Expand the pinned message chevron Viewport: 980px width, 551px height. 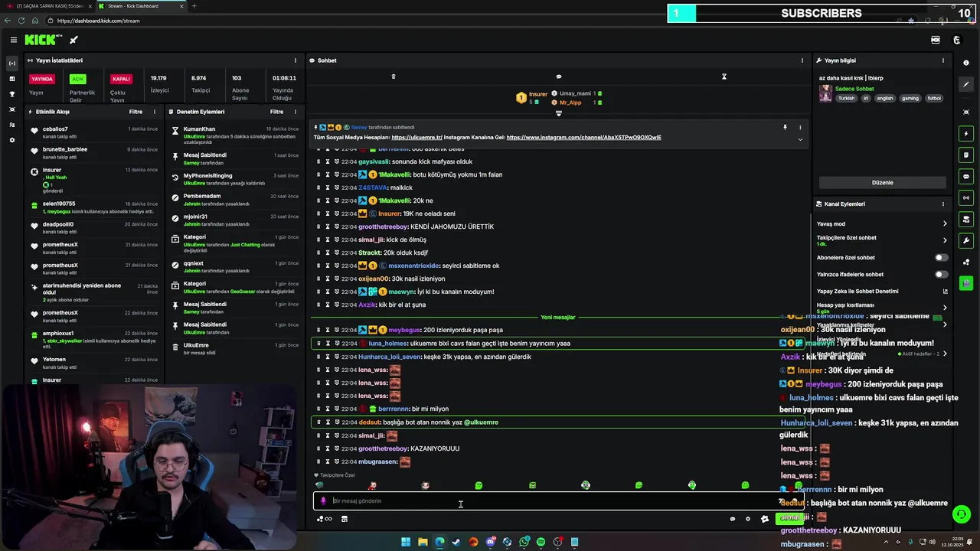point(800,139)
